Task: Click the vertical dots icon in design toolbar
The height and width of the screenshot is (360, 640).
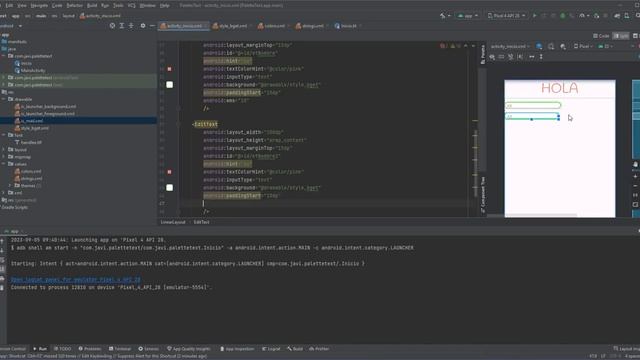Action: pyautogui.click(x=541, y=57)
